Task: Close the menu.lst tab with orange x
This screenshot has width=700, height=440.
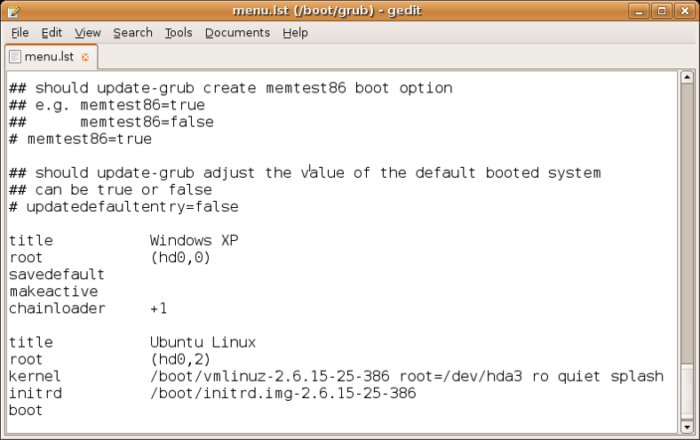Action: 85,57
